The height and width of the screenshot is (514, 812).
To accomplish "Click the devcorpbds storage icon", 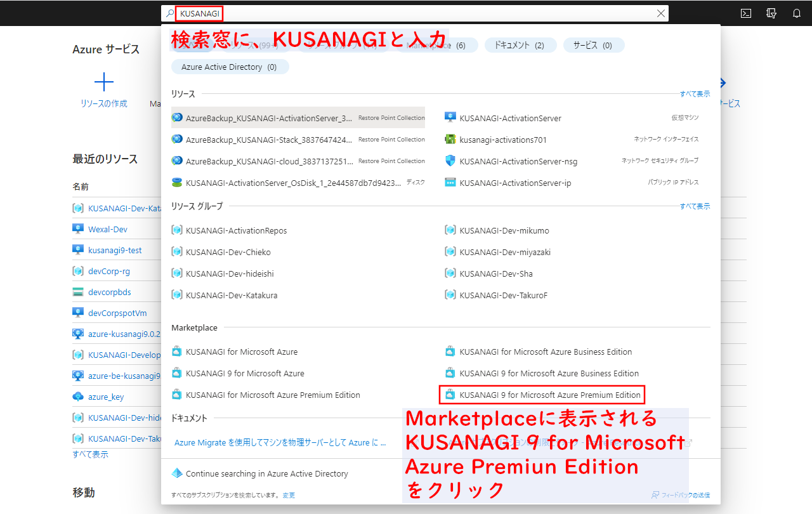I will click(78, 292).
